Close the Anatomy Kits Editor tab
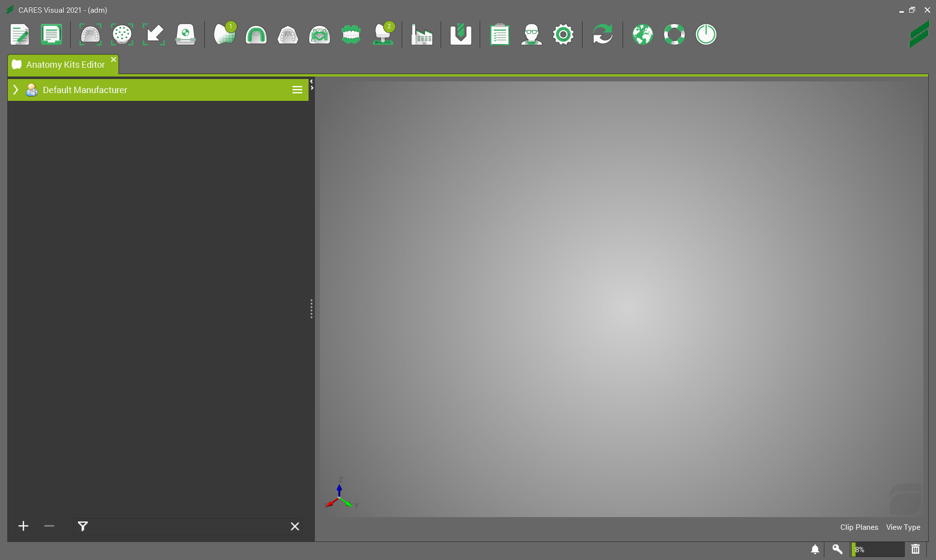936x560 pixels. pos(114,59)
